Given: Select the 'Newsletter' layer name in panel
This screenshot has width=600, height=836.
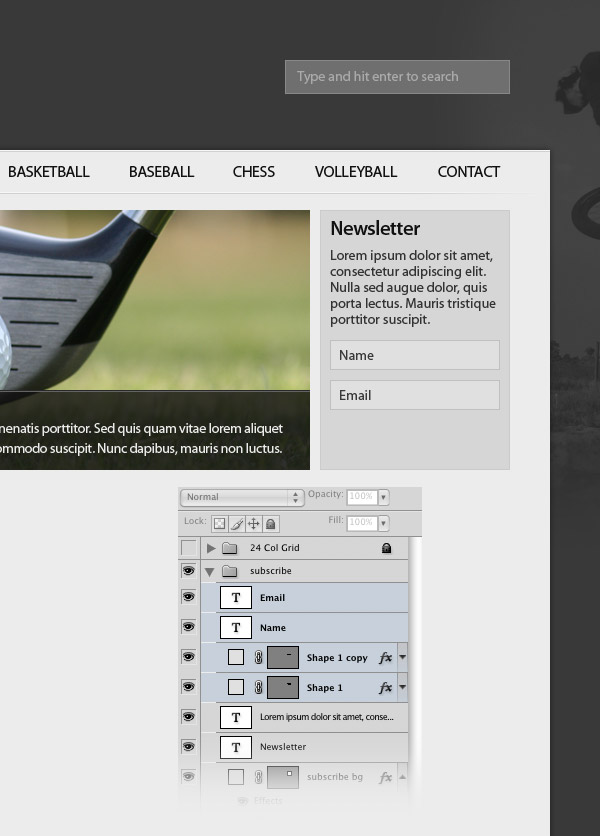Looking at the screenshot, I should click(x=283, y=747).
